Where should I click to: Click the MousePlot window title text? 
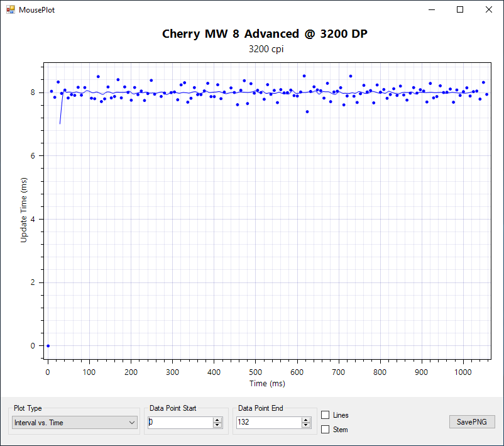36,10
